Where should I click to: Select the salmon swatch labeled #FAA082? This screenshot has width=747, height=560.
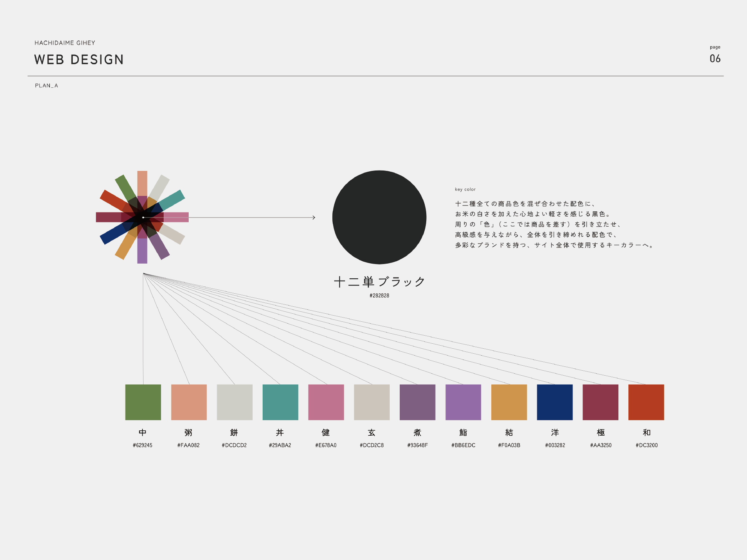[x=189, y=402]
